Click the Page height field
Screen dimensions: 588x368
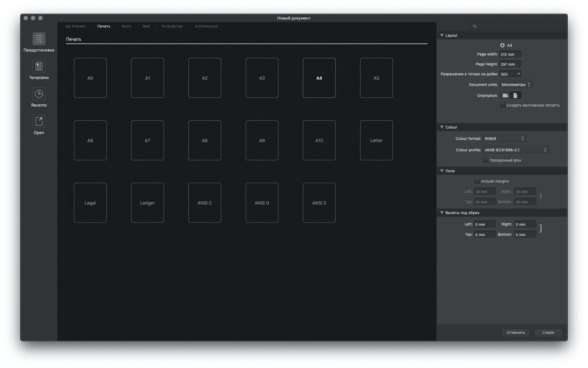(x=510, y=64)
